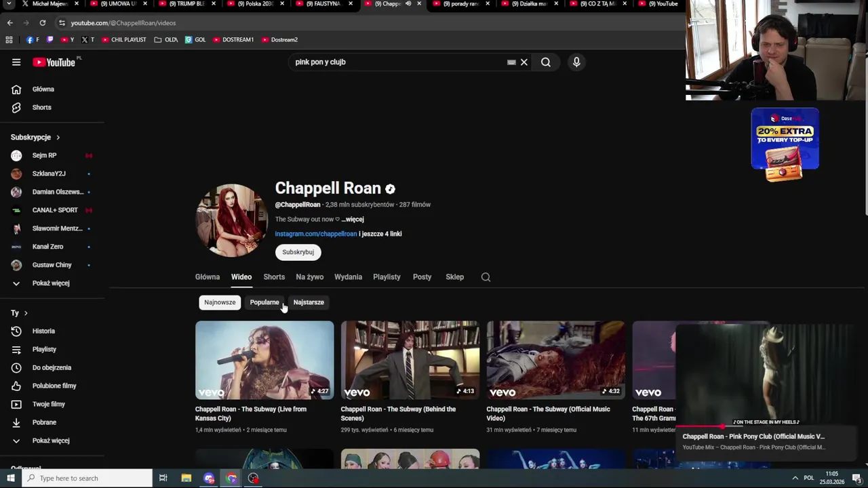The height and width of the screenshot is (488, 868).
Task: Reload the page with browser refresh icon
Action: [42, 23]
